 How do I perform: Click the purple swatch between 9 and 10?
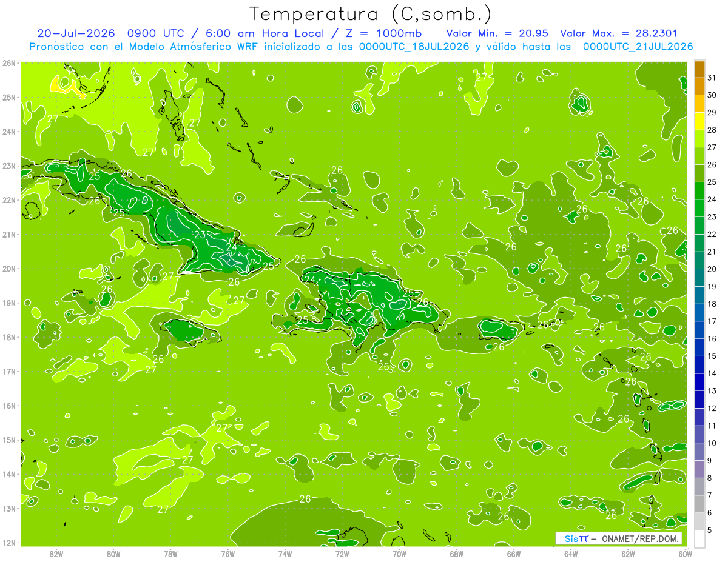click(699, 452)
